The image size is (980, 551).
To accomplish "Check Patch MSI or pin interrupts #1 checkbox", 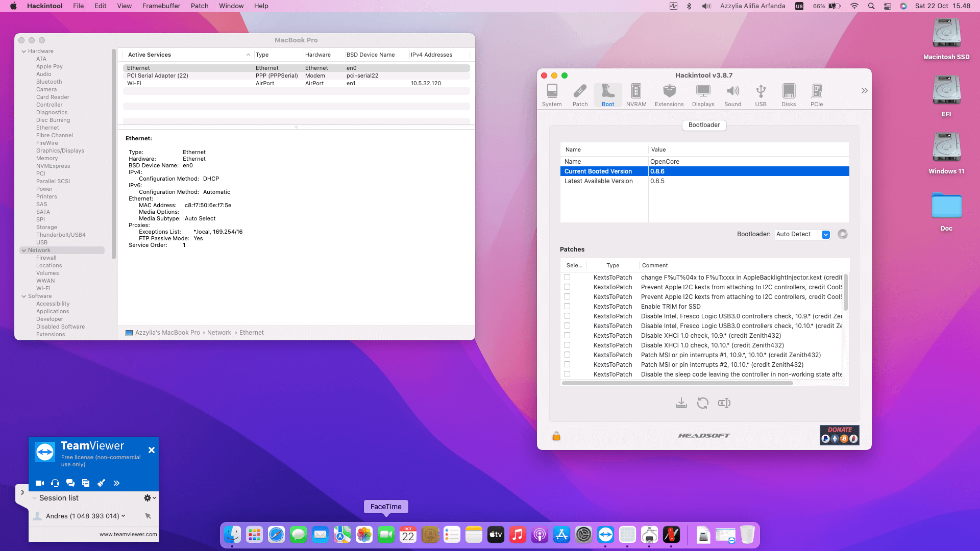I will [567, 355].
